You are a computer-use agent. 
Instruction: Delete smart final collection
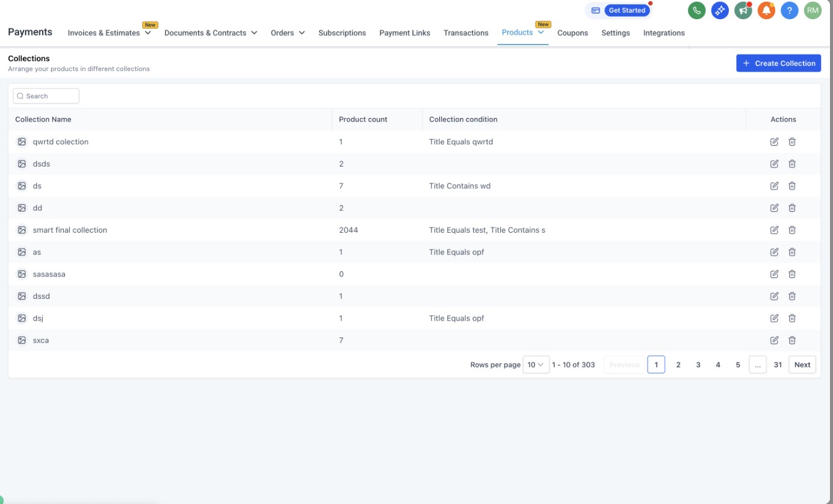coord(792,230)
